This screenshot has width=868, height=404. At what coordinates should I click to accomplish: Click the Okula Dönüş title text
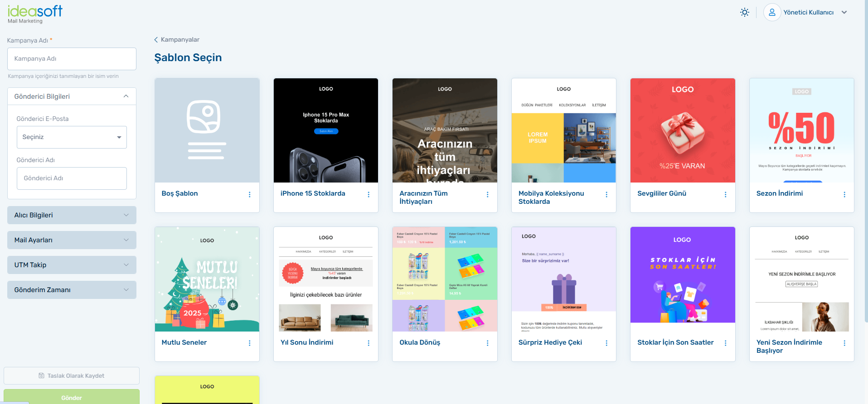420,342
